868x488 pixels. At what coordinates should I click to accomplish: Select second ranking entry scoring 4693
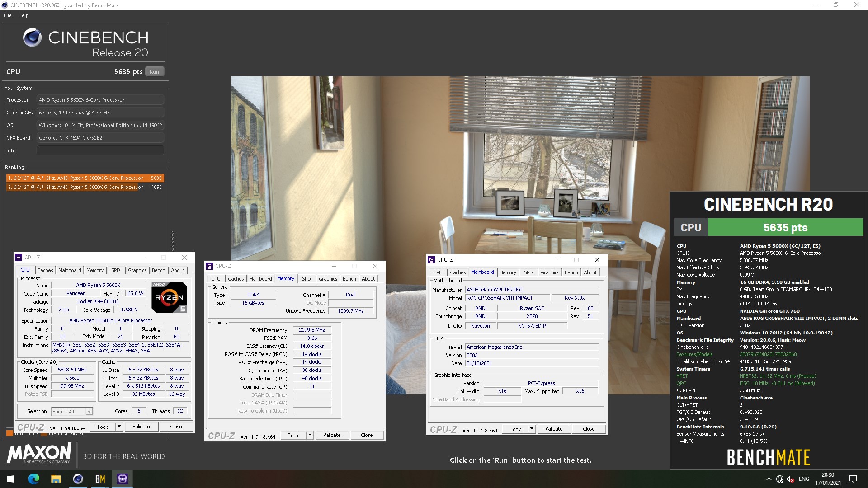point(85,187)
